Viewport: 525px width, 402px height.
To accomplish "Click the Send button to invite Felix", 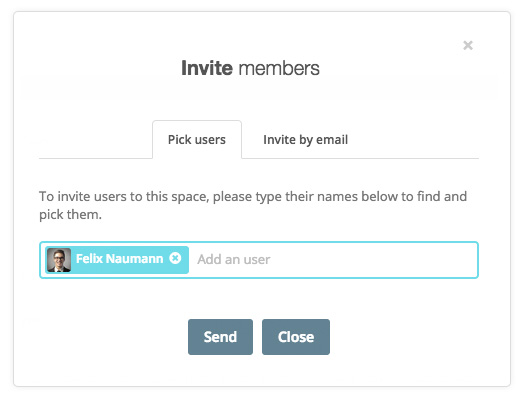I will (220, 337).
